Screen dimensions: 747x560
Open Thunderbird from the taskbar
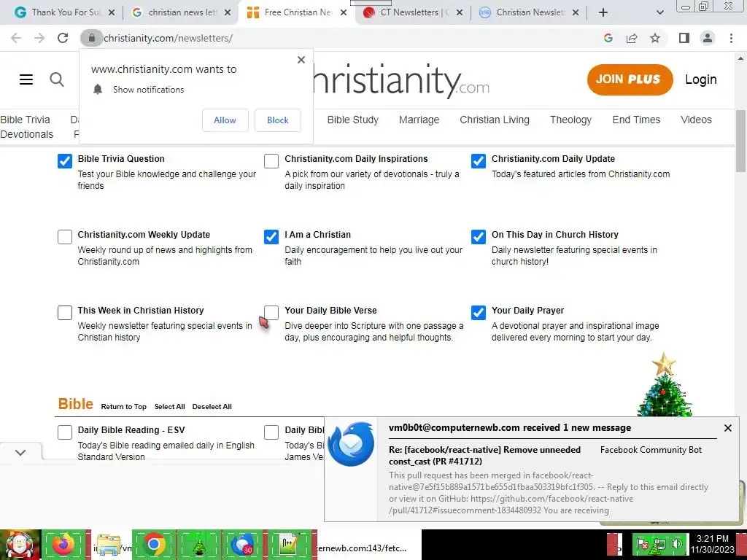242,545
